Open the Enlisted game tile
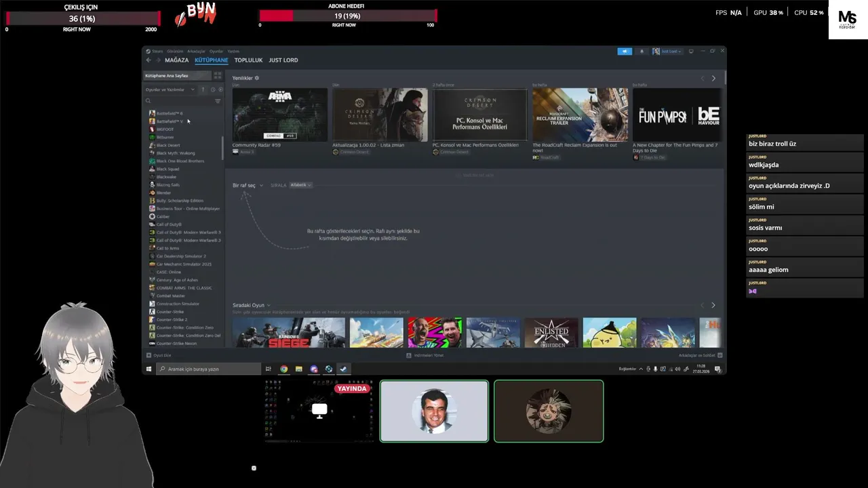 [551, 333]
